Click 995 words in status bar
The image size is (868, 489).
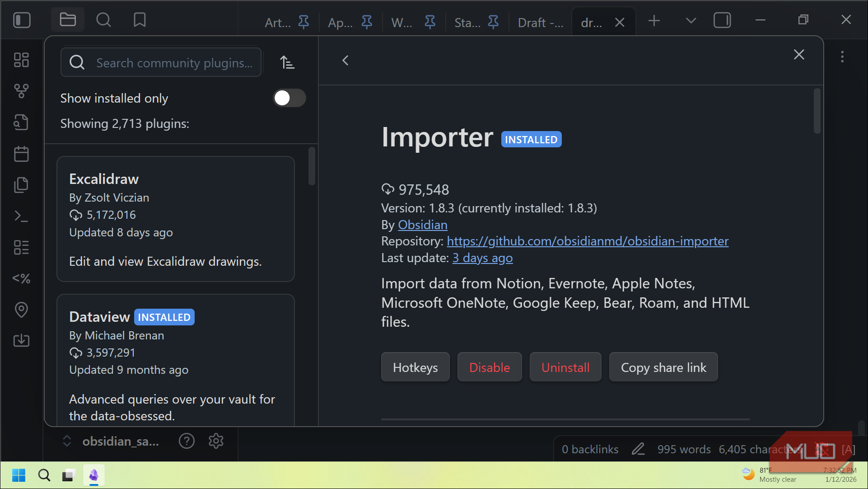click(684, 449)
